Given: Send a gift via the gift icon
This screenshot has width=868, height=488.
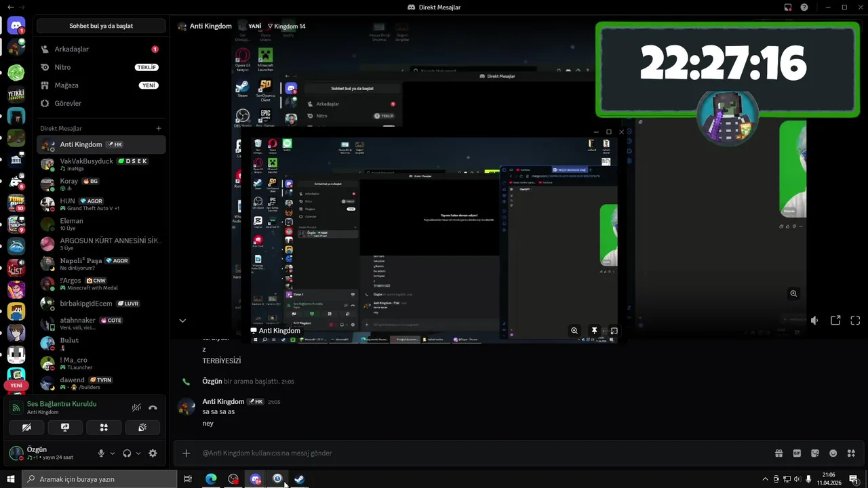Looking at the screenshot, I should [778, 453].
